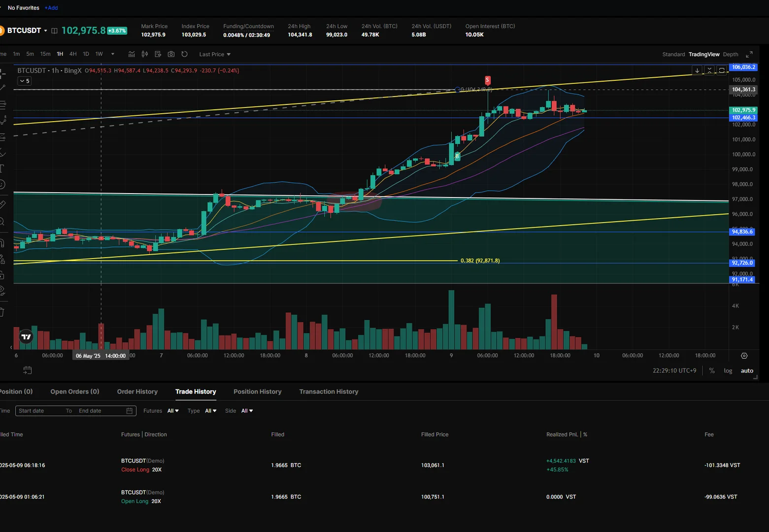This screenshot has width=769, height=532.
Task: Click the candlestick chart style icon
Action: point(145,54)
